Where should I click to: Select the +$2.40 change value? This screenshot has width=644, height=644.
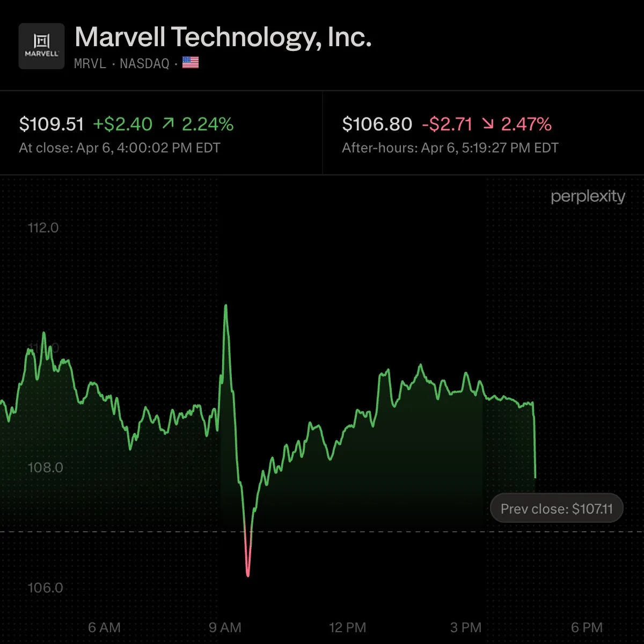[123, 125]
